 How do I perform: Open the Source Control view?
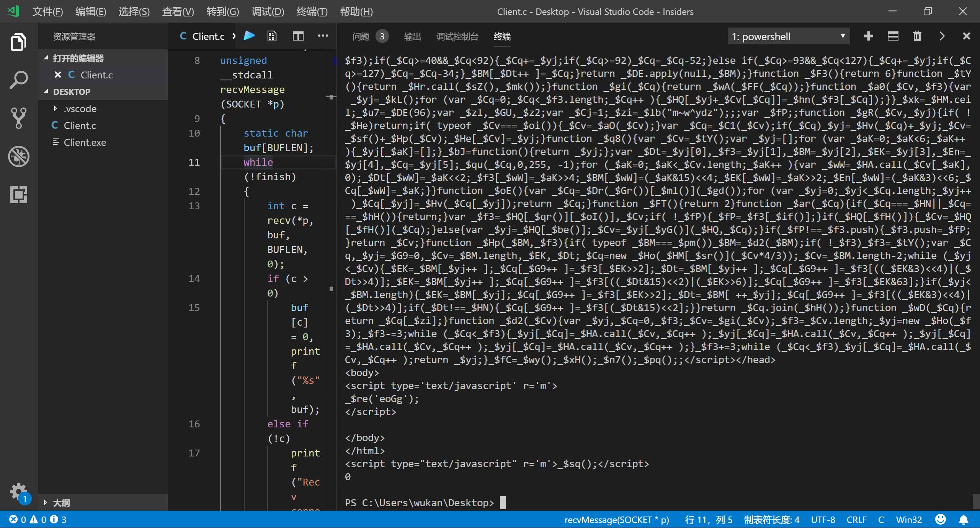18,118
